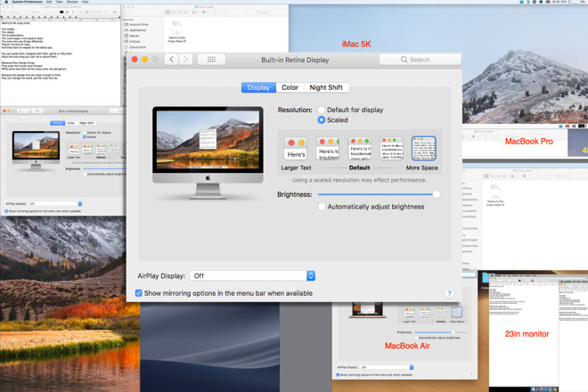Pick Larger Text thumbnail in left background window
The height and width of the screenshot is (392, 588).
coord(74,150)
